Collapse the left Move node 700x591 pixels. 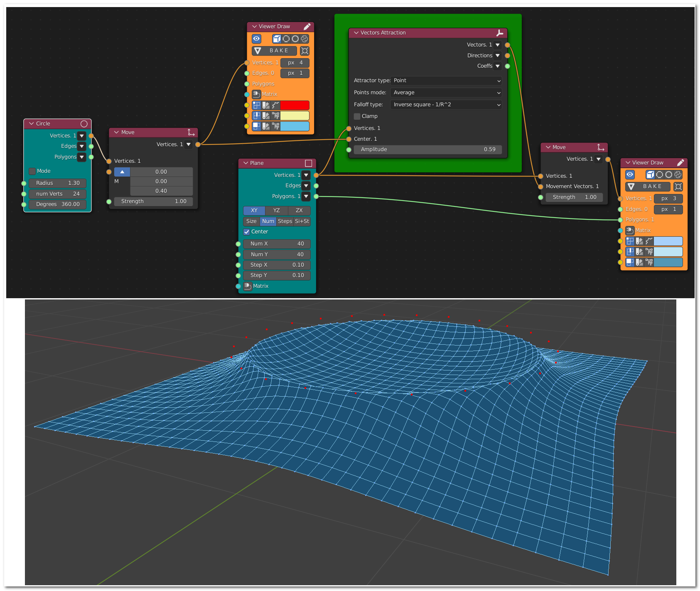click(117, 132)
